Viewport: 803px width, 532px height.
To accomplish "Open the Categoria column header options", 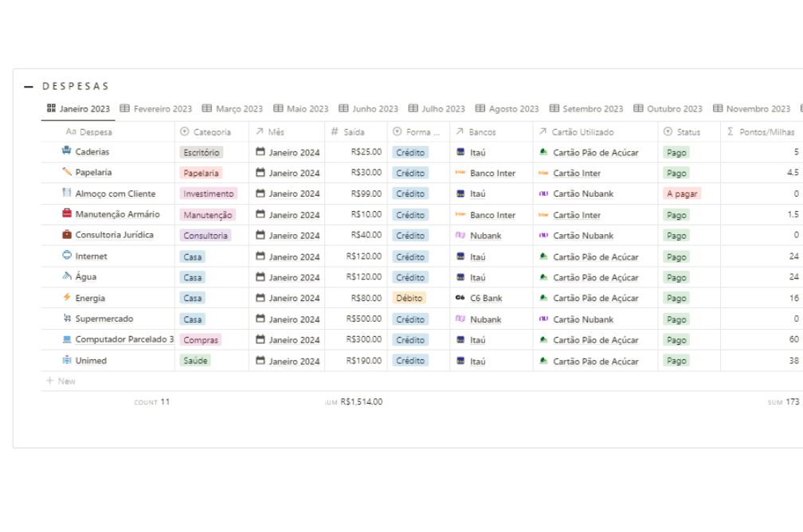I will point(211,132).
